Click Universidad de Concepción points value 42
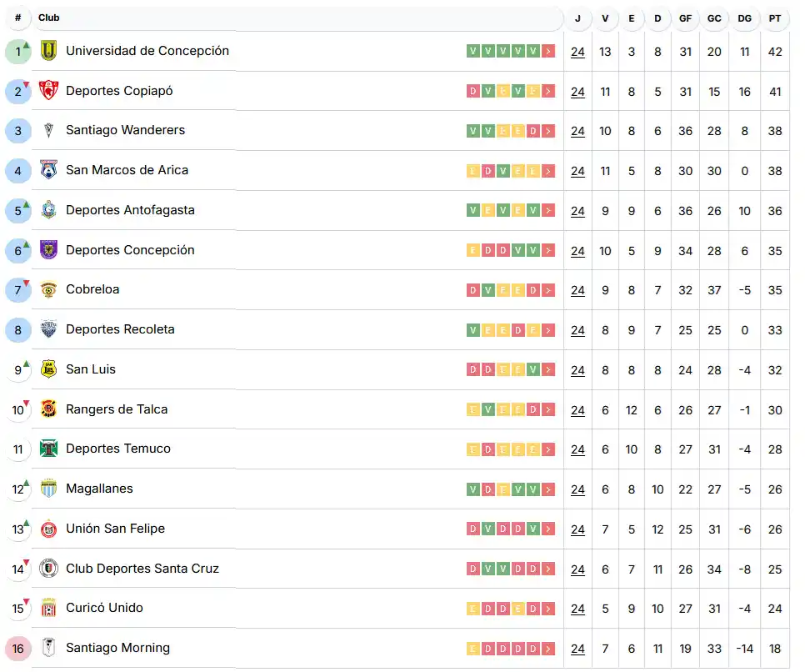The height and width of the screenshot is (672, 805). pos(775,52)
